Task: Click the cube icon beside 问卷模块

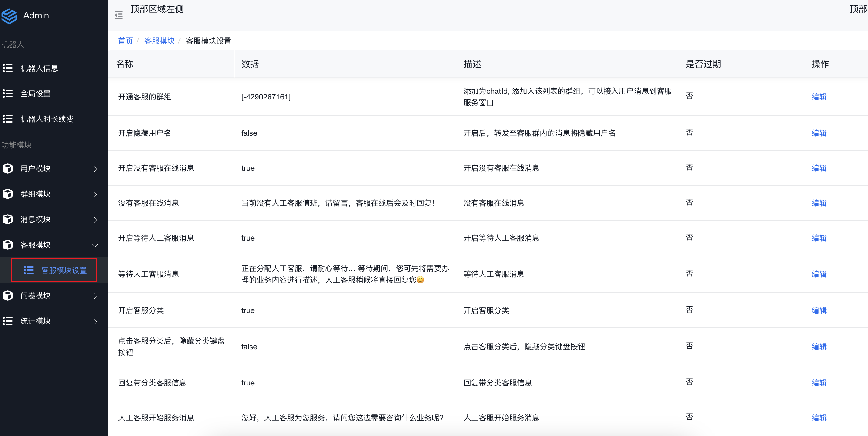Action: coord(8,296)
